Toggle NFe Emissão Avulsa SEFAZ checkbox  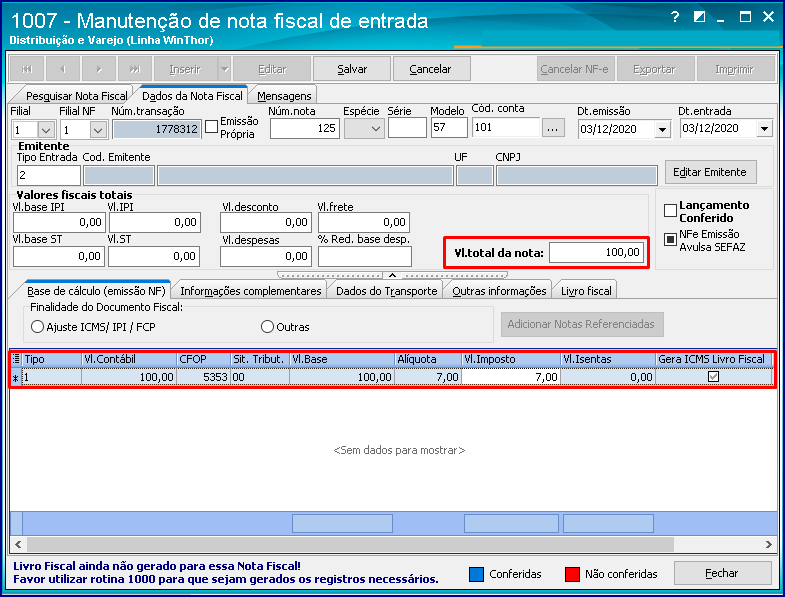coord(670,239)
